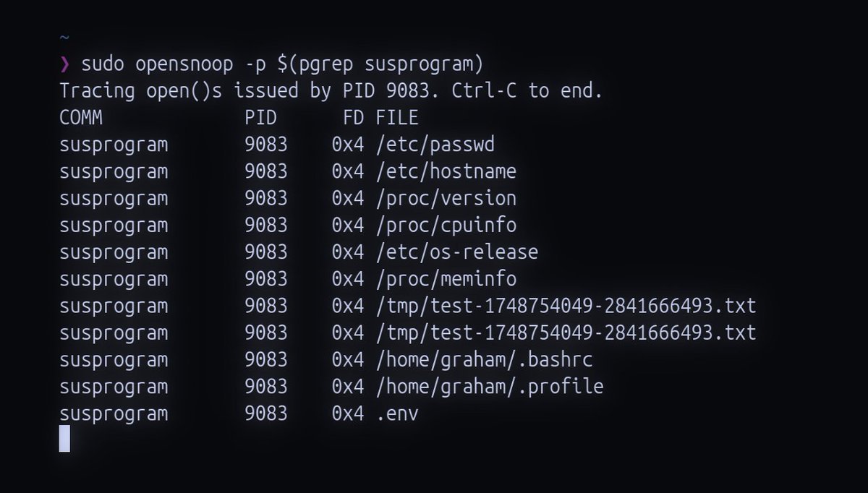
Task: Click the FILE column header
Action: tap(397, 118)
